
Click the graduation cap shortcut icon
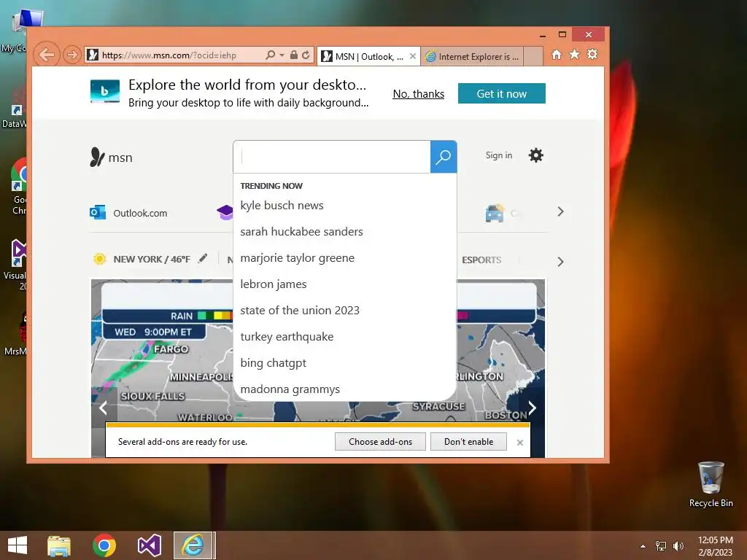225,212
